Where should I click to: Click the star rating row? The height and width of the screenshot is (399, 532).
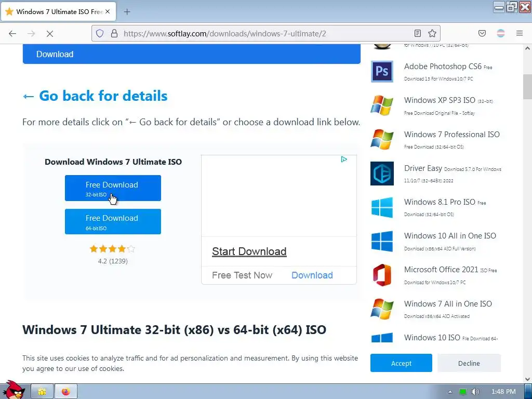112,249
